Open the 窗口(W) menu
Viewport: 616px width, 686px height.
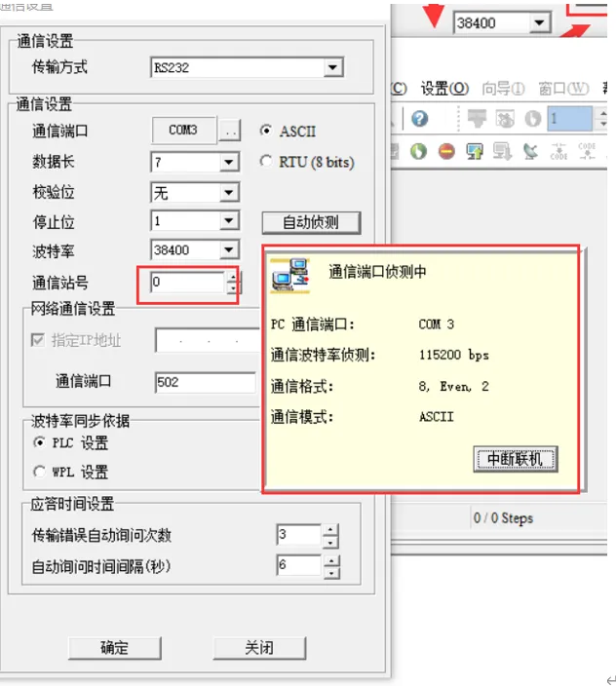pyautogui.click(x=563, y=89)
